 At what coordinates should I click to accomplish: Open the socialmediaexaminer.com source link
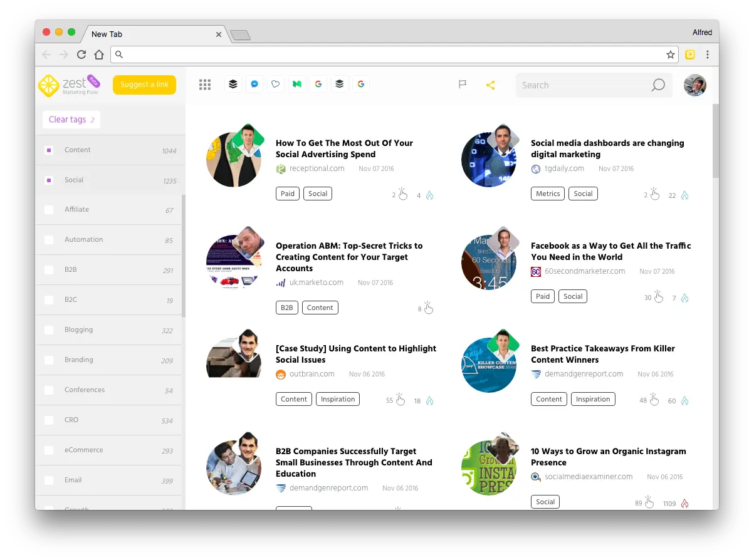(589, 477)
